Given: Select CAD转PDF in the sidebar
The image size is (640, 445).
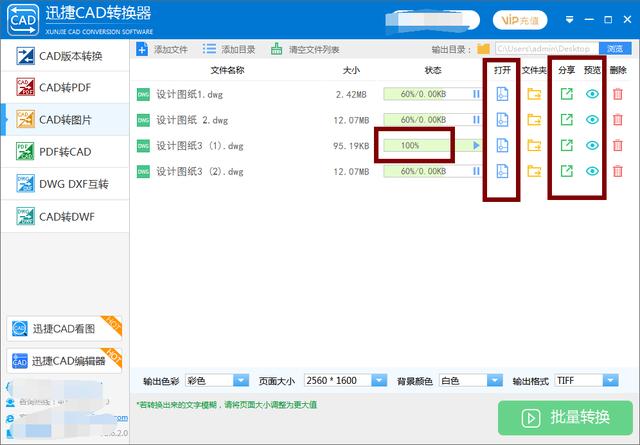Looking at the screenshot, I should click(65, 87).
